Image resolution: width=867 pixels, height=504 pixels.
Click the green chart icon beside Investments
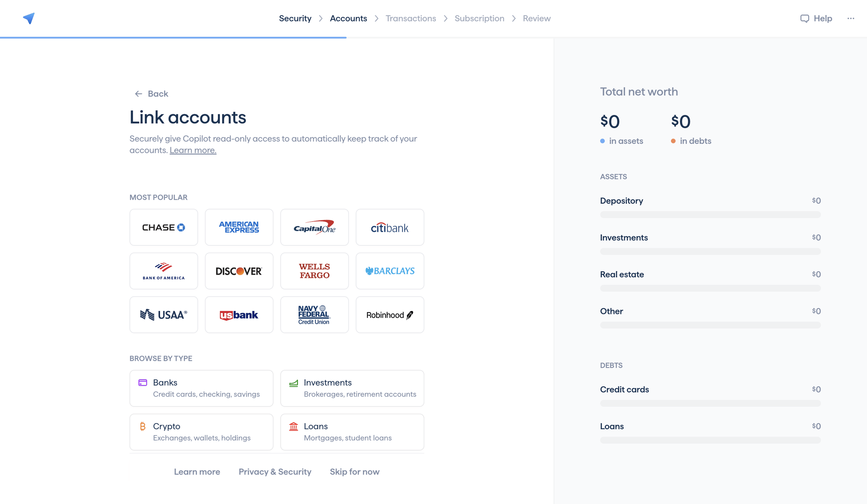pyautogui.click(x=294, y=383)
